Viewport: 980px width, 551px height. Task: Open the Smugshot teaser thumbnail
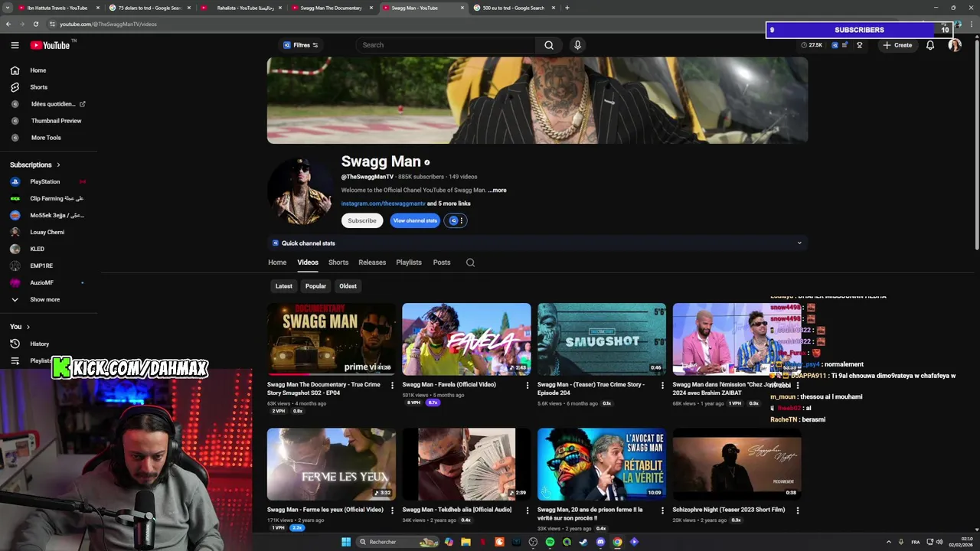pos(602,339)
